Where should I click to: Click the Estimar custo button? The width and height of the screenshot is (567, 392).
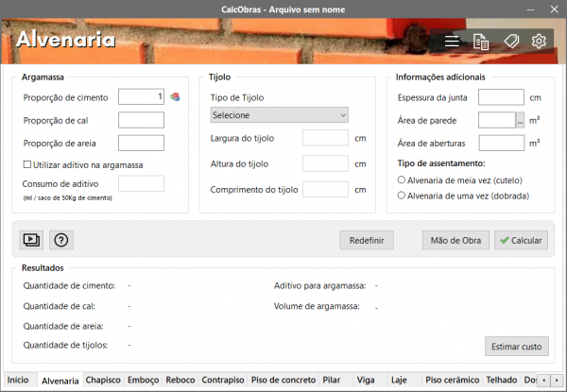(x=516, y=347)
